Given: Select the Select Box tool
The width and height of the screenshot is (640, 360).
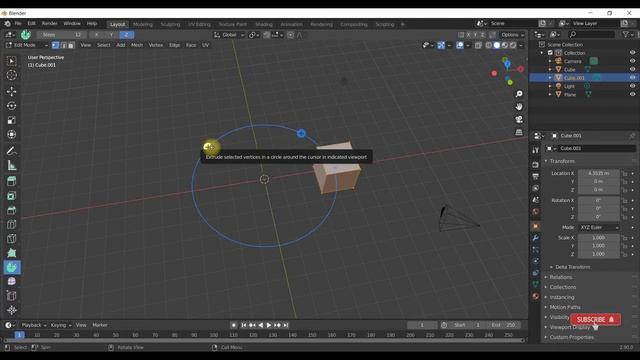Looking at the screenshot, I should 11,61.
